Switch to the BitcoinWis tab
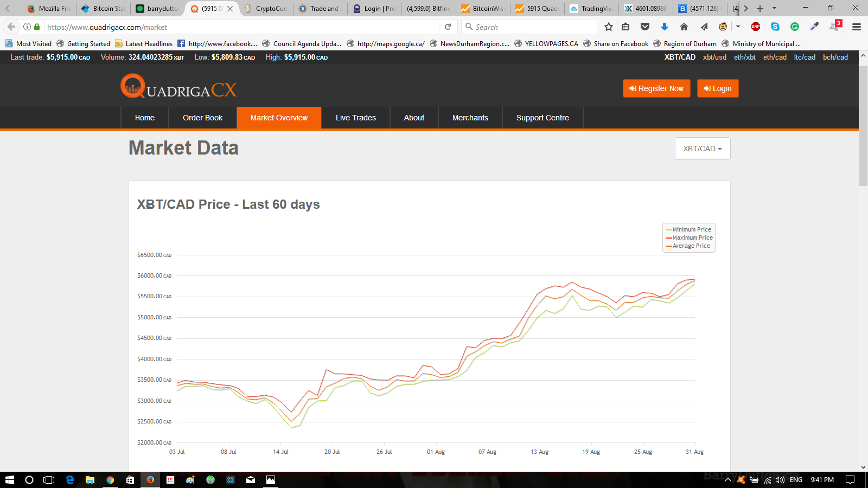Image resolution: width=868 pixels, height=488 pixels. tap(483, 8)
